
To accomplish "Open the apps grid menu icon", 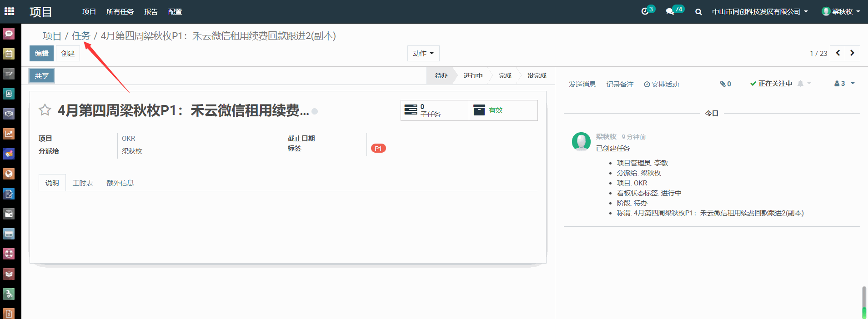I will pyautogui.click(x=9, y=11).
